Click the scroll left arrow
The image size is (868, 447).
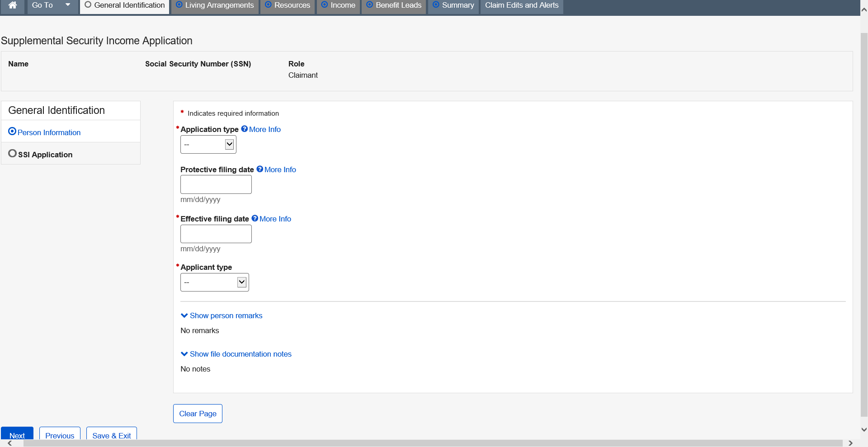tap(10, 443)
